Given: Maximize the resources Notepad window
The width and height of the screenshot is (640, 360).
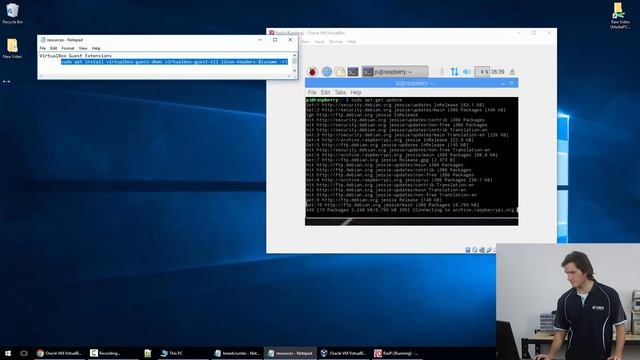Looking at the screenshot, I should tap(275, 40).
